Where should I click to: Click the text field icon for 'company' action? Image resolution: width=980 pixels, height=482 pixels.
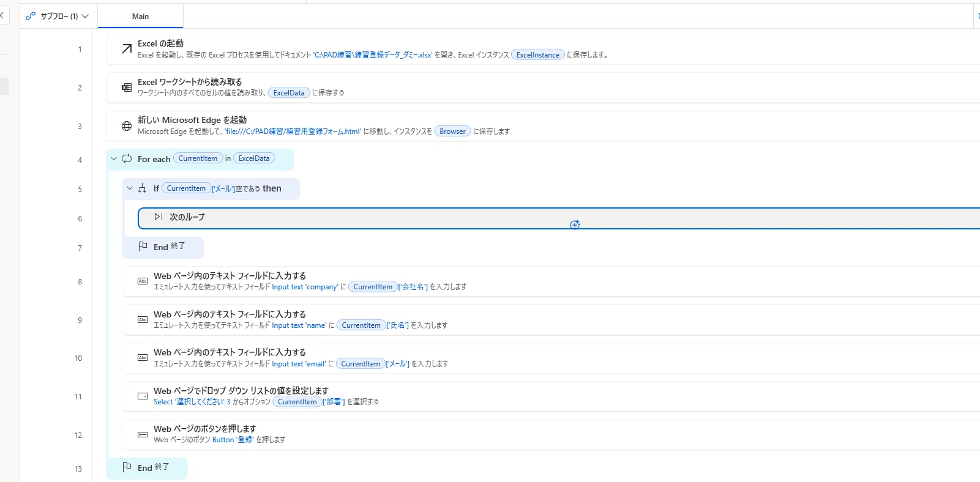click(x=143, y=281)
